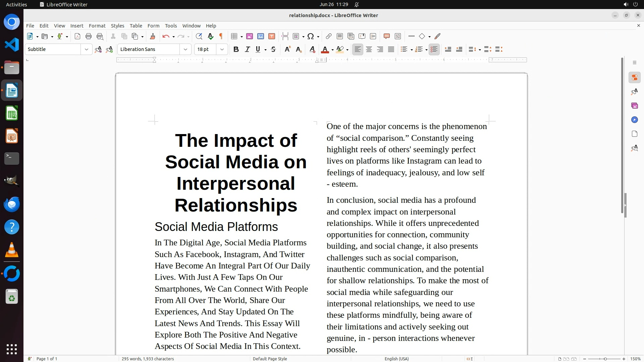Viewport: 644px width, 362px height.
Task: Click the Clone Formatting paintbrush icon
Action: [x=153, y=37]
